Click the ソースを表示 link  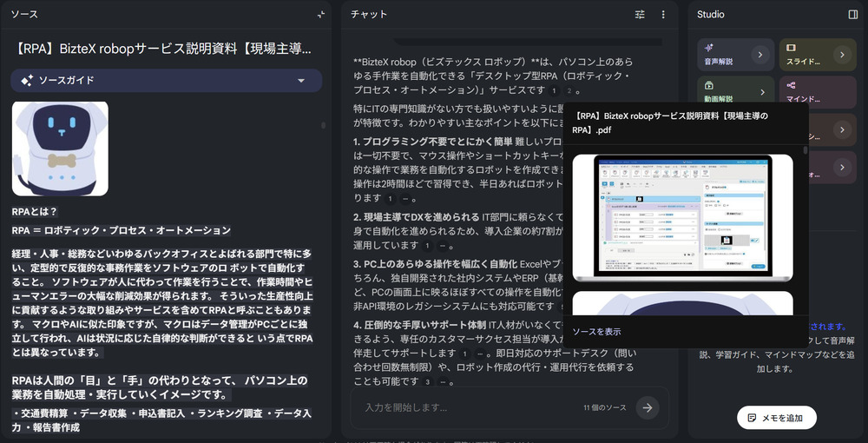[596, 332]
